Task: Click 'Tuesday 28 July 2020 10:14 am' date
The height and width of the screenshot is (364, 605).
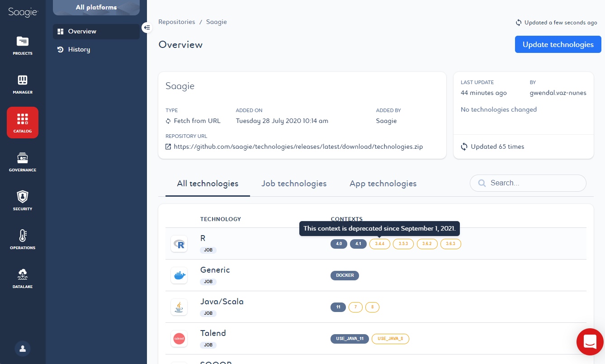Action: tap(282, 121)
